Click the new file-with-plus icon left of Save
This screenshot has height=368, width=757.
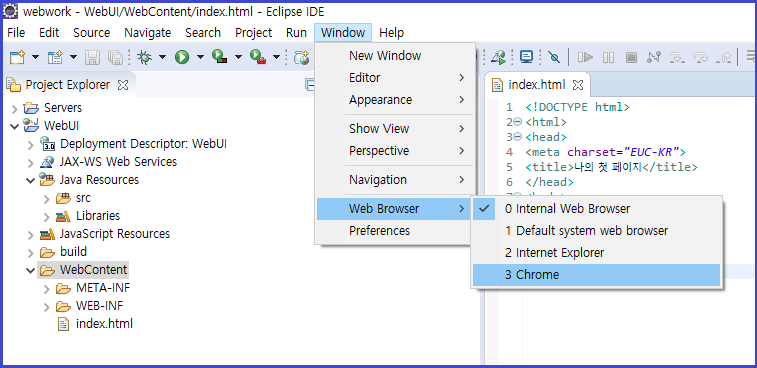pyautogui.click(x=55, y=57)
